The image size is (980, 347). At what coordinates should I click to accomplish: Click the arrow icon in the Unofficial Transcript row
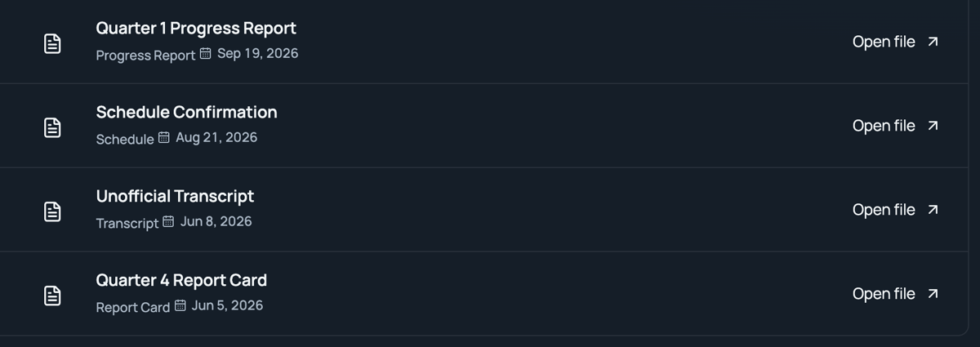point(933,210)
